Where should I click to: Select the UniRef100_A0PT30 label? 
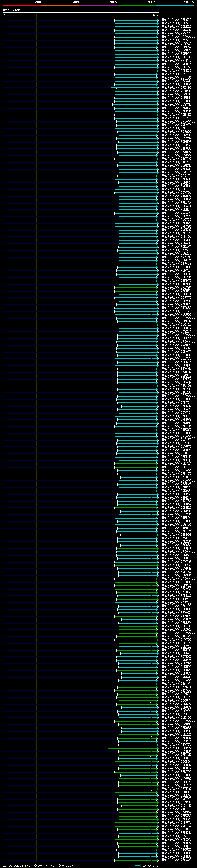pyautogui.click(x=177, y=426)
